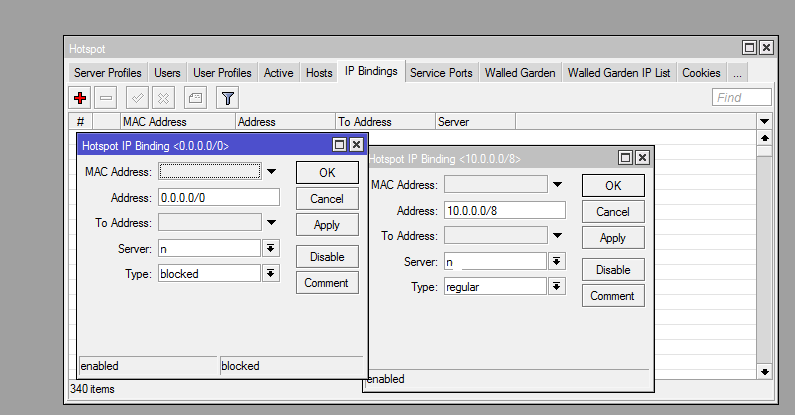This screenshot has height=415, width=795.
Task: Click the Address field containing 10.0.0.0/8
Action: [x=504, y=210]
